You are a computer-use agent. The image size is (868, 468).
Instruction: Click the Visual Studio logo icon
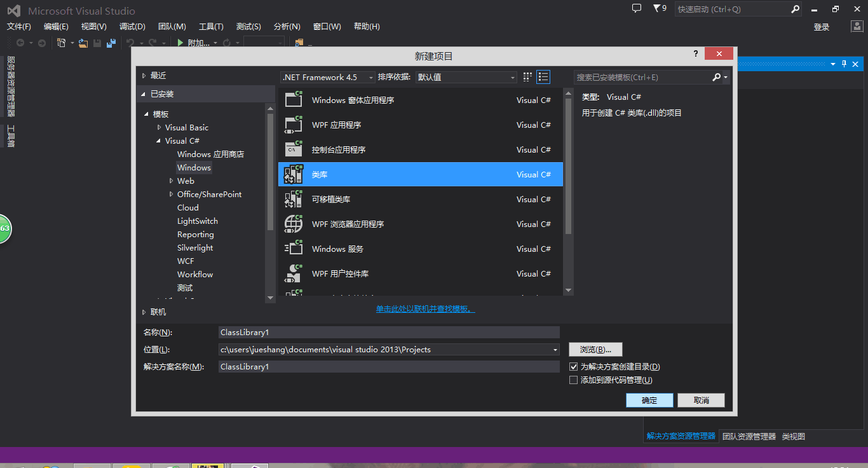coord(13,10)
